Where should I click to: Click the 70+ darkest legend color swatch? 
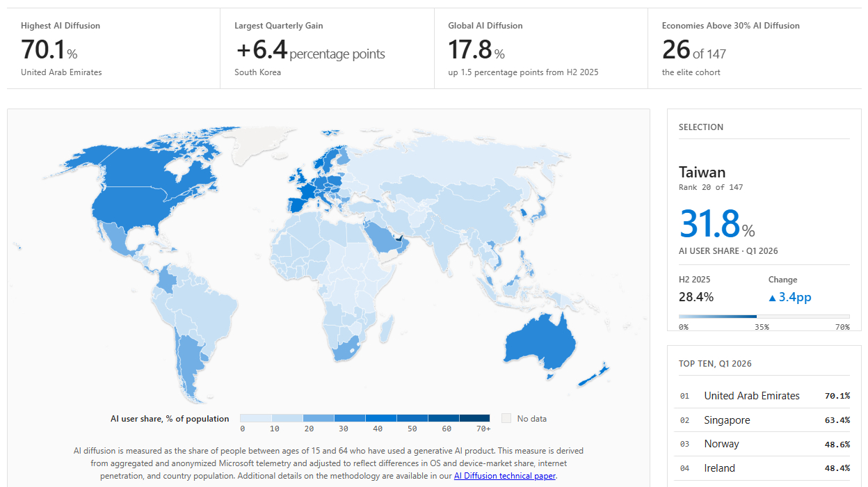pyautogui.click(x=474, y=418)
